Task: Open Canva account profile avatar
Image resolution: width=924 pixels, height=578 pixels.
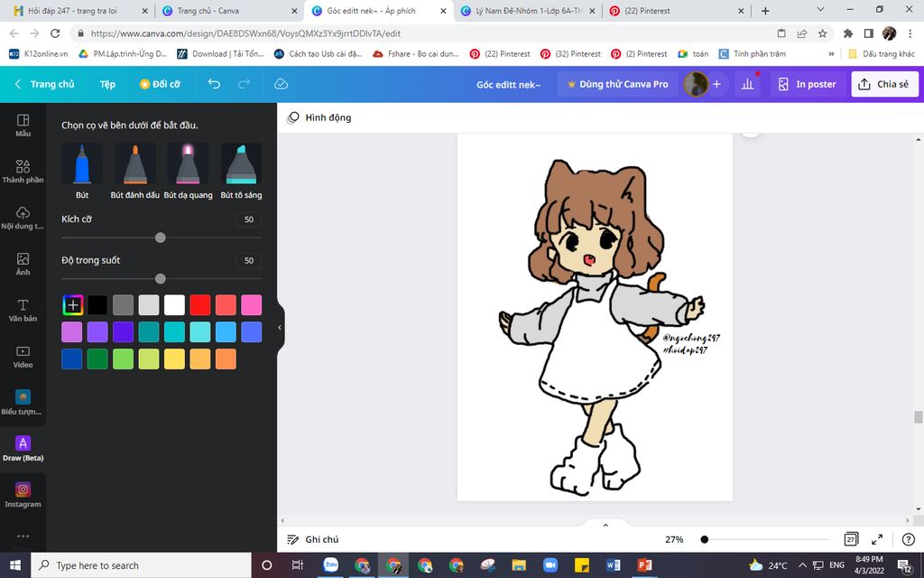Action: pyautogui.click(x=696, y=84)
